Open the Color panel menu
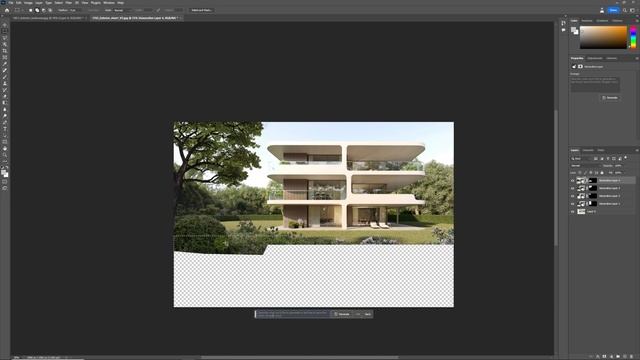 click(x=636, y=20)
